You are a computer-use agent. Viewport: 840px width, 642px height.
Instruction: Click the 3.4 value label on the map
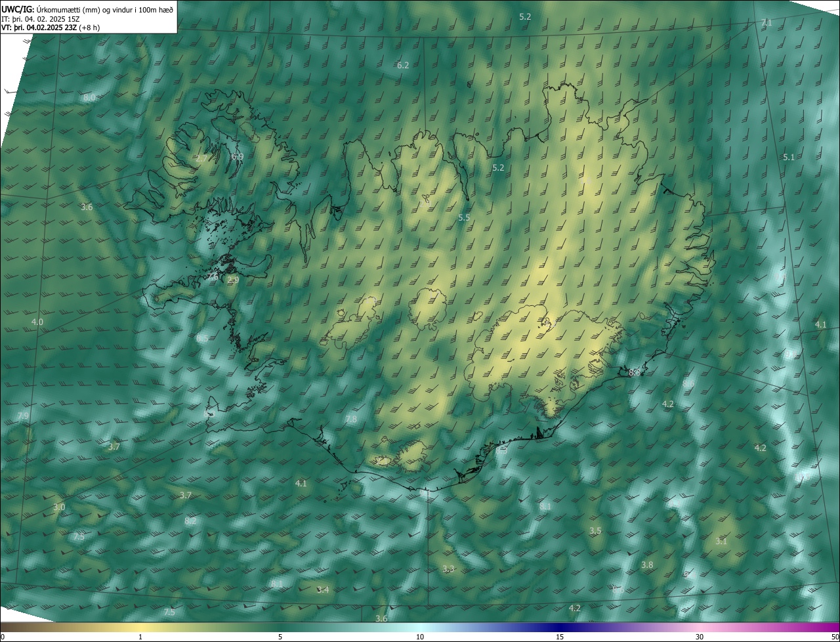323,589
